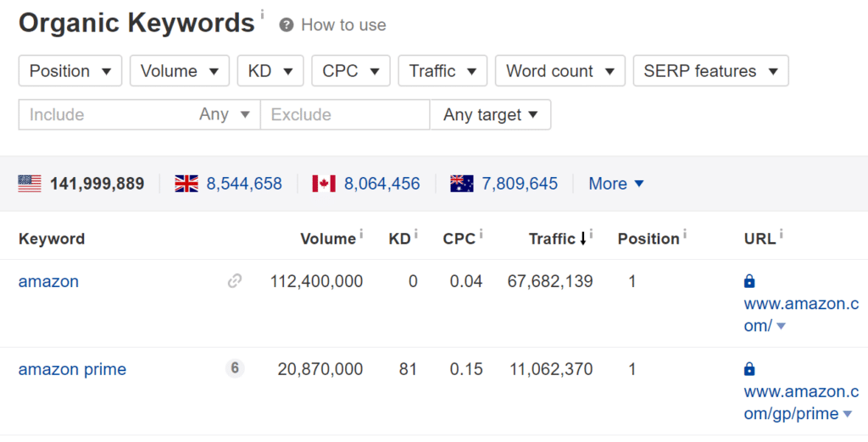Image resolution: width=868 pixels, height=442 pixels.
Task: Open the How to use link
Action: pyautogui.click(x=343, y=25)
